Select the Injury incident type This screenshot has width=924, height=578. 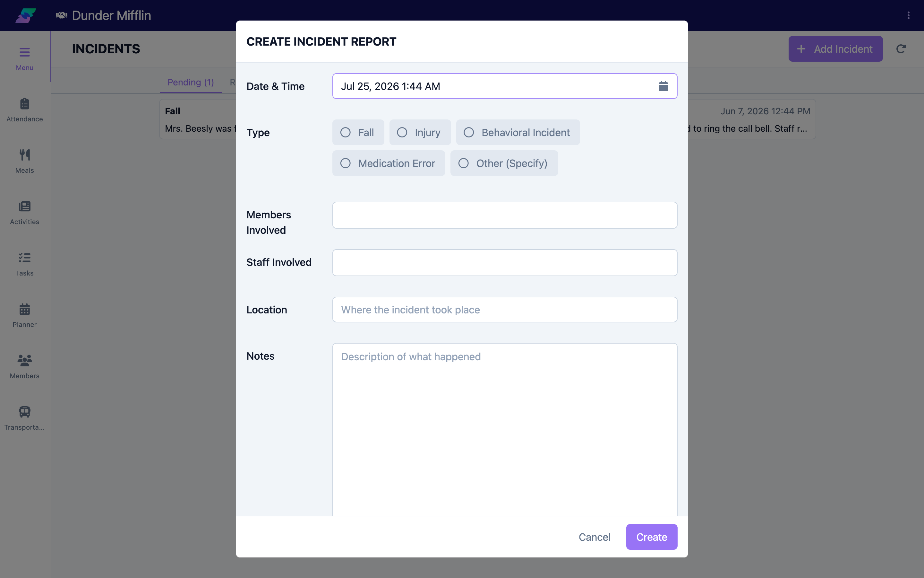(x=420, y=132)
